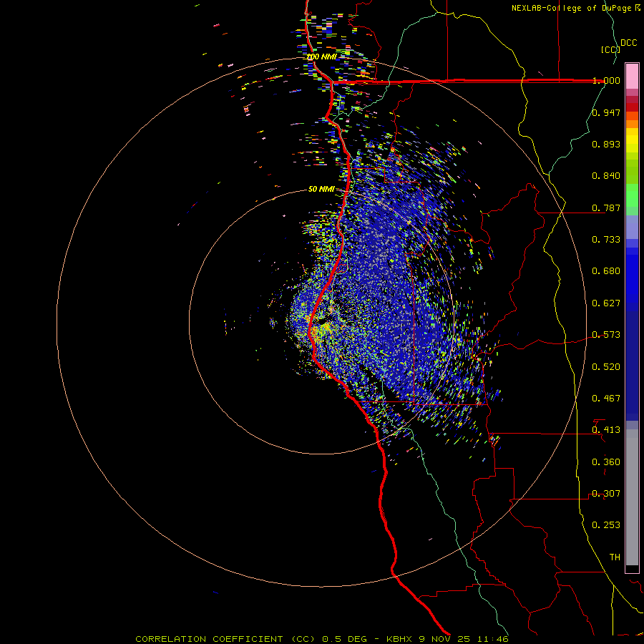Click the 0.5 DEG elevation text
This screenshot has width=644, height=644.
click(343, 639)
